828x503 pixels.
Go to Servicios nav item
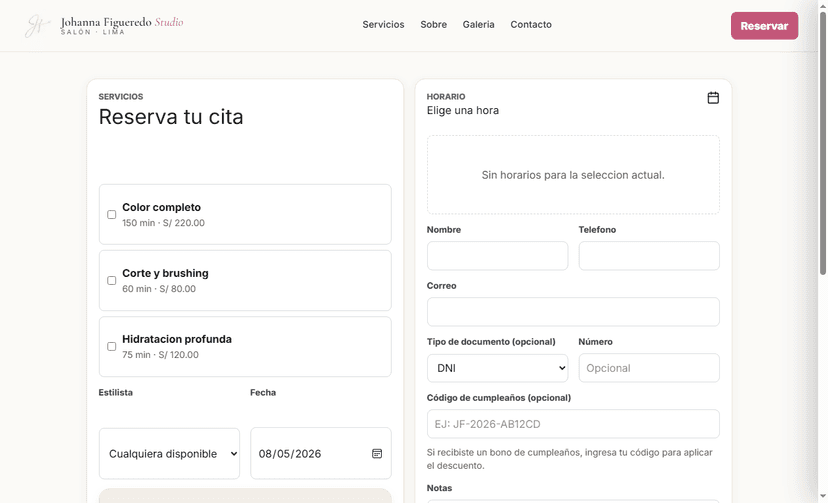383,24
